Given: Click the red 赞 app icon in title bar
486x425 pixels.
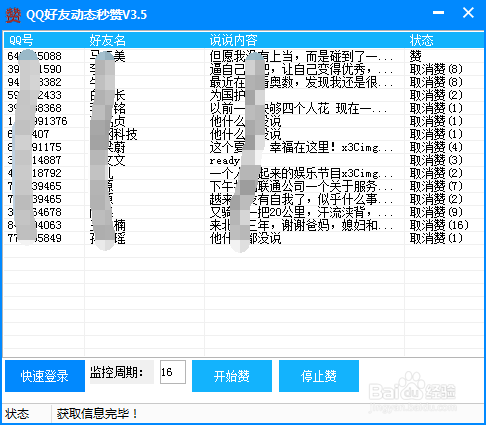Looking at the screenshot, I should [13, 15].
